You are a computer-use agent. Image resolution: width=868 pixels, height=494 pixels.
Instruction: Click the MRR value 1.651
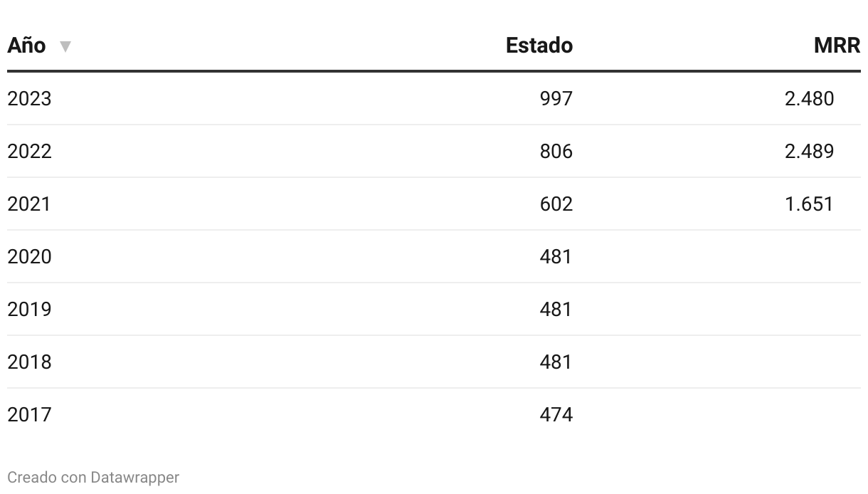coord(809,204)
